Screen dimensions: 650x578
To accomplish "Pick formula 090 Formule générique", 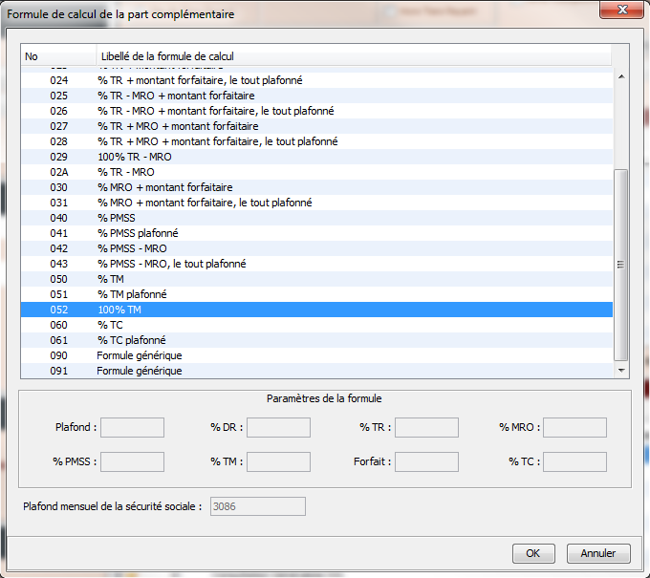I will coord(139,355).
